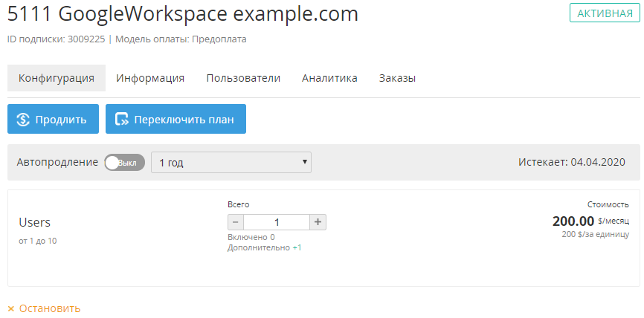The image size is (644, 318).
Task: Switch to the Информация tab
Action: click(x=150, y=78)
